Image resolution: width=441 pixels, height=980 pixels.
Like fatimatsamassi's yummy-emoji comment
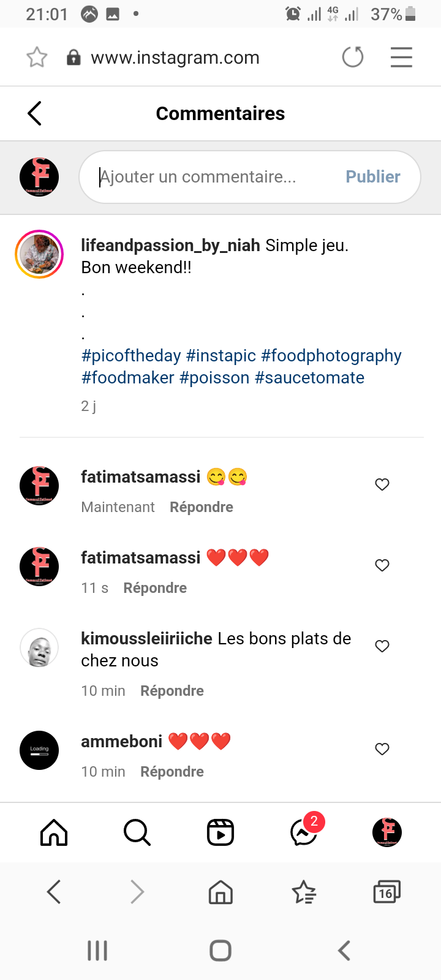point(382,484)
